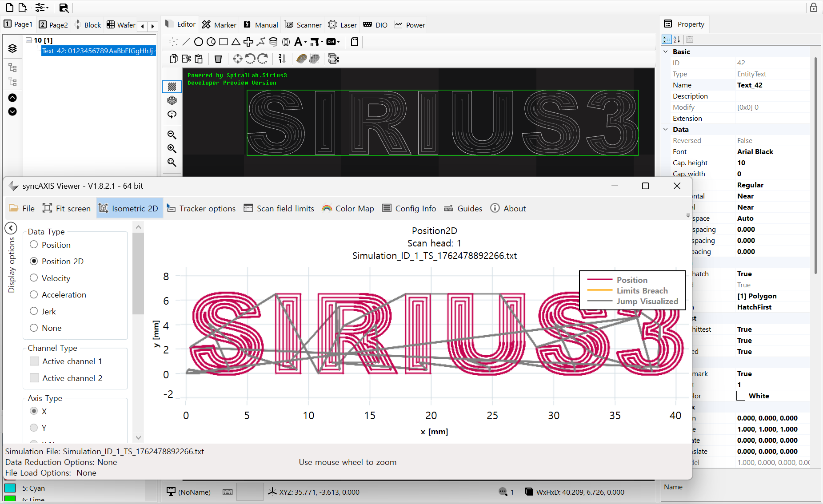The width and height of the screenshot is (823, 504).
Task: Collapse the Basic property section
Action: point(666,52)
